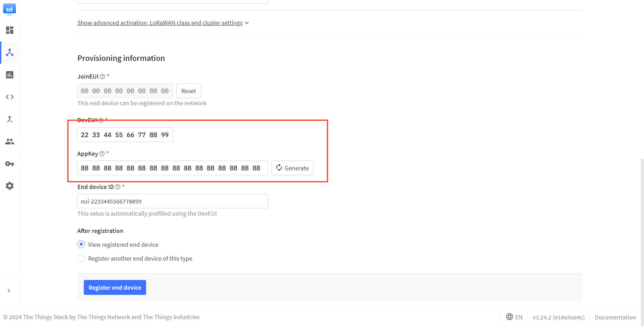The width and height of the screenshot is (644, 326).
Task: Click the JoinEUI help tooltip icon
Action: (102, 76)
